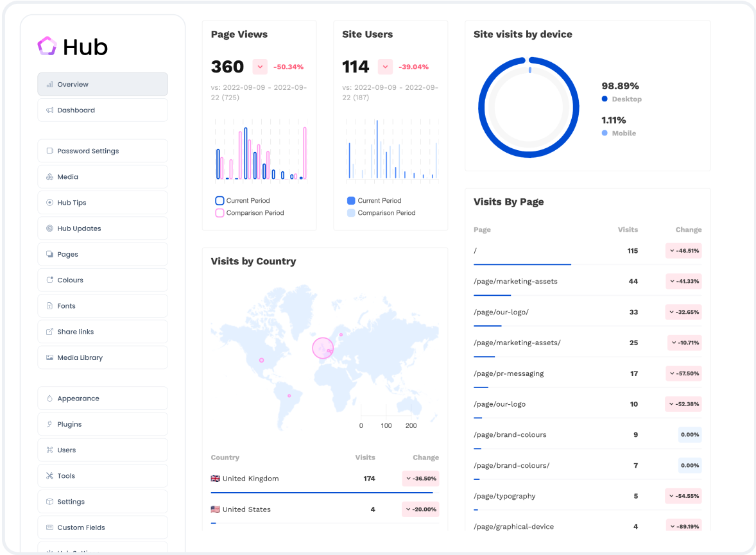
Task: Toggle the Mobile device legend dot
Action: pos(605,133)
